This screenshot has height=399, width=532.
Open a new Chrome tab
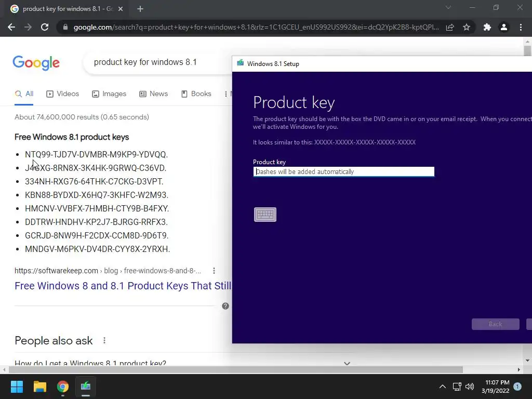click(140, 9)
